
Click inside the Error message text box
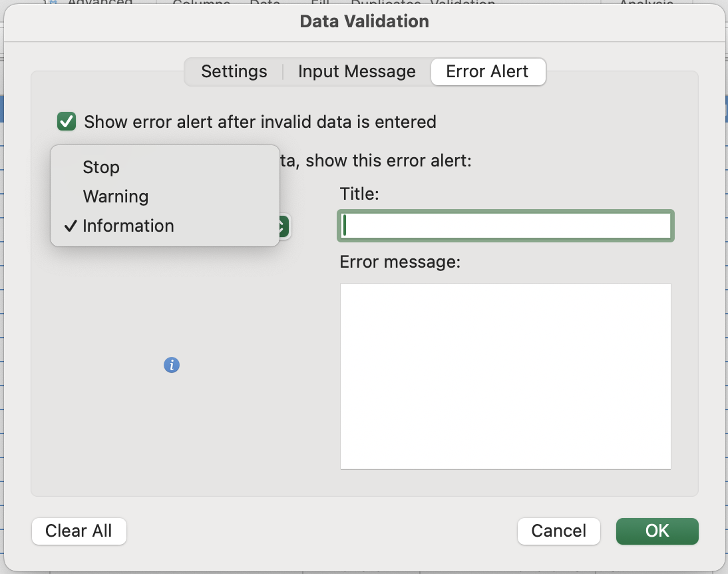coord(505,376)
